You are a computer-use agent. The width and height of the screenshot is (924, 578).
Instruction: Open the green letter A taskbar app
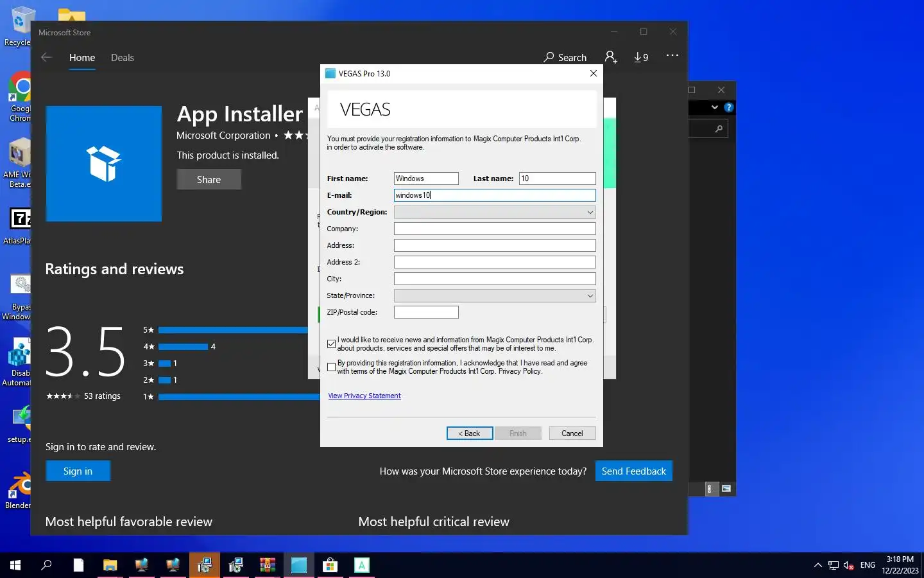[361, 565]
